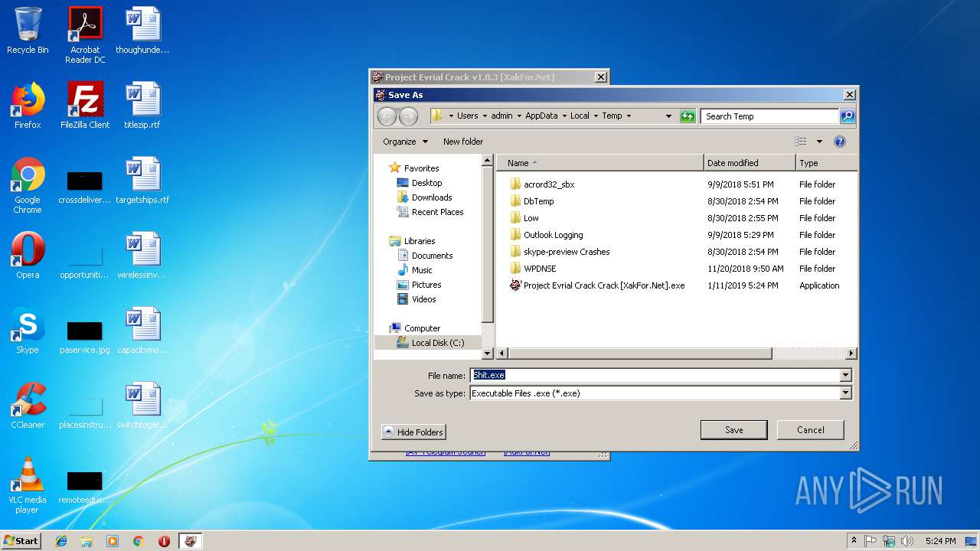Screen dimensions: 980x551
Task: Launch VLC media player shortcut
Action: [28, 485]
